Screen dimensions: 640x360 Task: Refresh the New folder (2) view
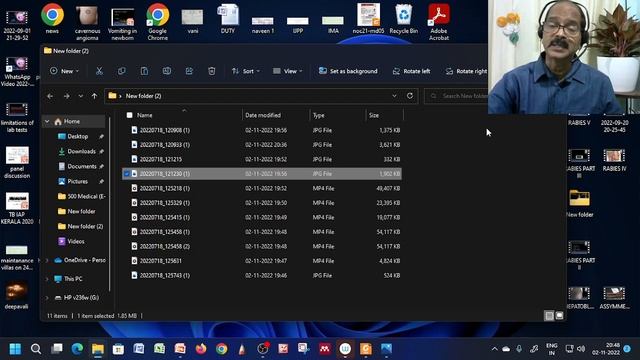(410, 96)
